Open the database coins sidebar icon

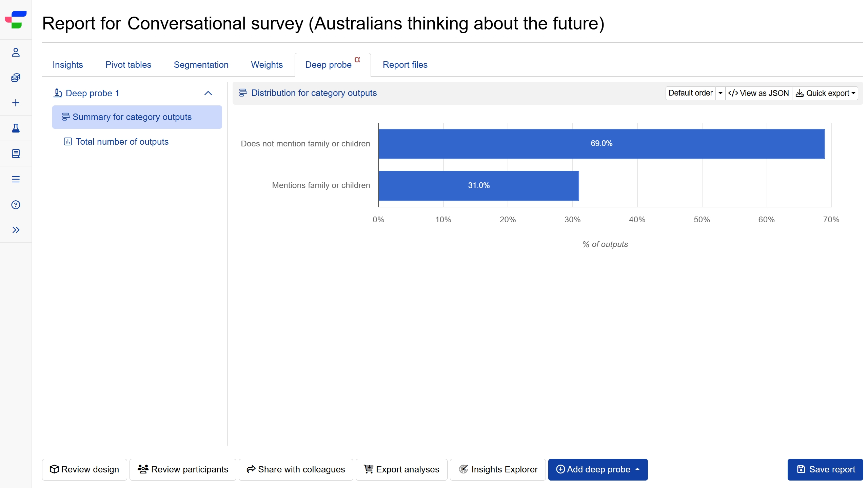(16, 78)
